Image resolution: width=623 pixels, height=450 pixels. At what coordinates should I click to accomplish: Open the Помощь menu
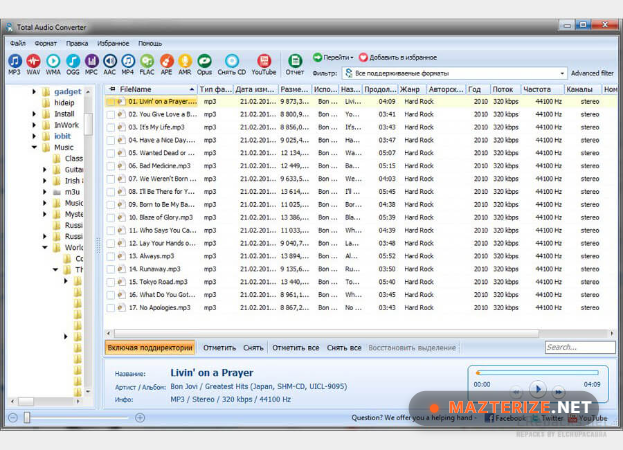pos(150,43)
